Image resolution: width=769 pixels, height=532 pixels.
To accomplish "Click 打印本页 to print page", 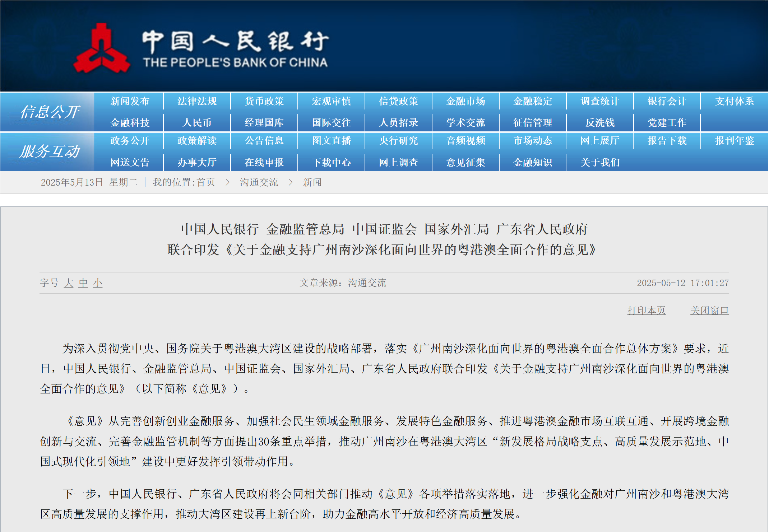I will pyautogui.click(x=647, y=311).
